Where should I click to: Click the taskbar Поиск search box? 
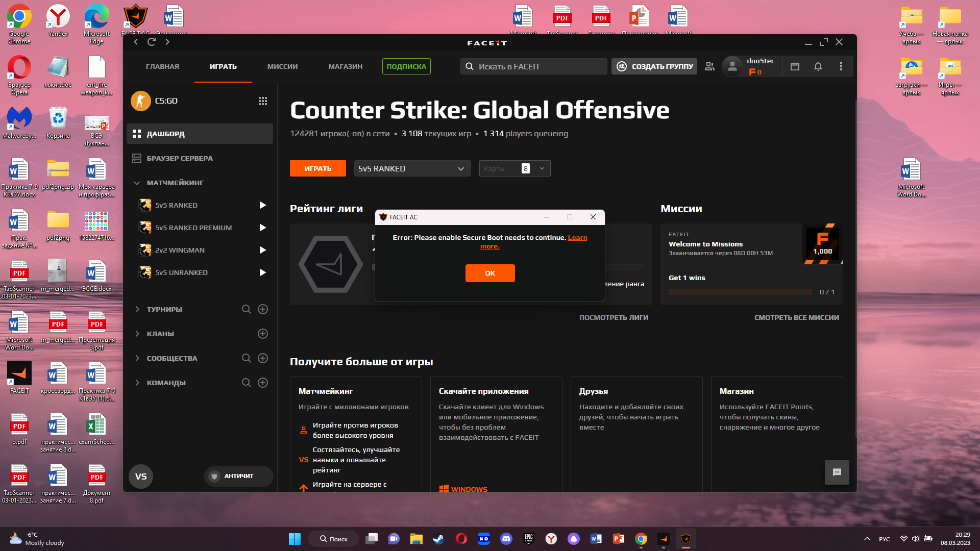[333, 539]
